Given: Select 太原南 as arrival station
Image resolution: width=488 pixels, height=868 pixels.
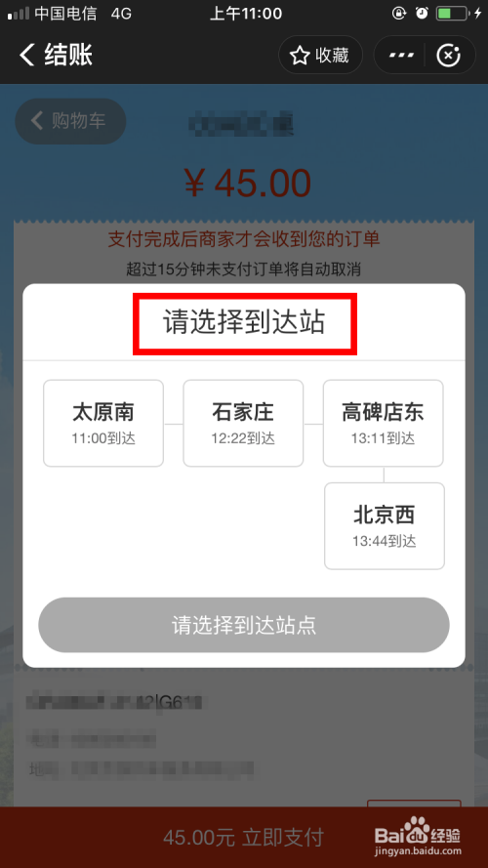Looking at the screenshot, I should point(103,423).
